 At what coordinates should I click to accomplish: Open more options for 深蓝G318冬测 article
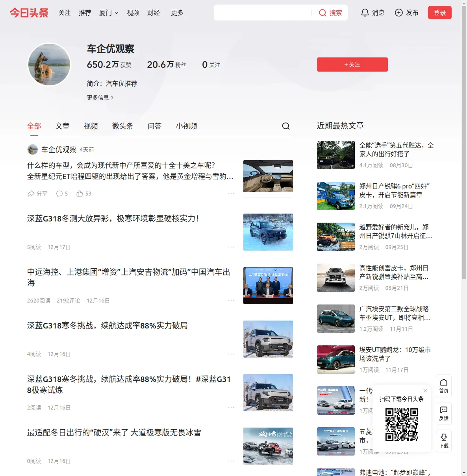(x=231, y=247)
